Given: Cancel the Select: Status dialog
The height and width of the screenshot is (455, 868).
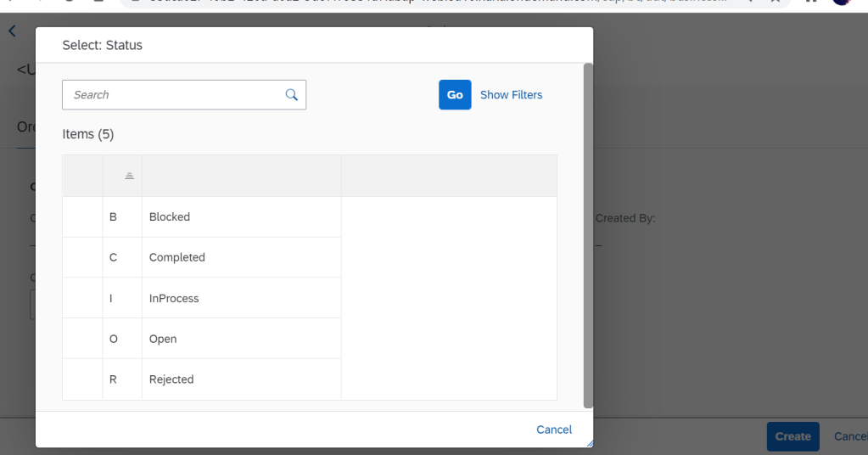Looking at the screenshot, I should click(554, 430).
